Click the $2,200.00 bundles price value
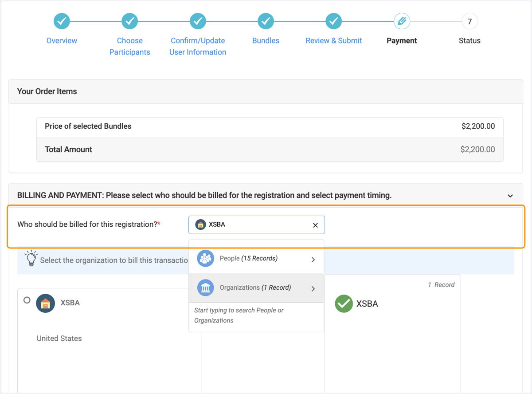 478,126
